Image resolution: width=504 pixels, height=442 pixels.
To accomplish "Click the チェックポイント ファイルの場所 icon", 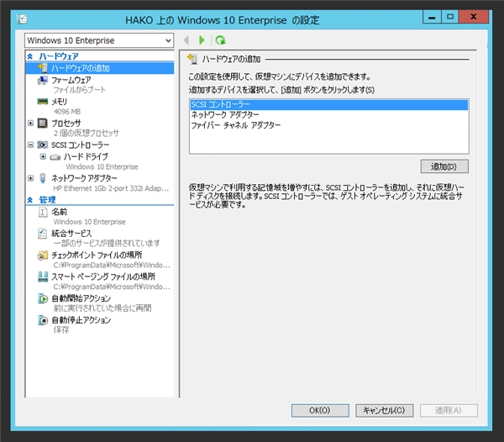I will click(43, 255).
